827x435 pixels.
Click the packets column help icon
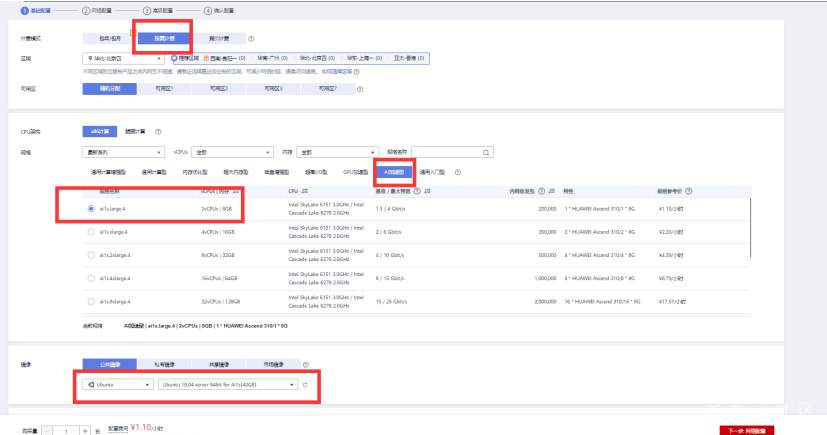pyautogui.click(x=541, y=191)
